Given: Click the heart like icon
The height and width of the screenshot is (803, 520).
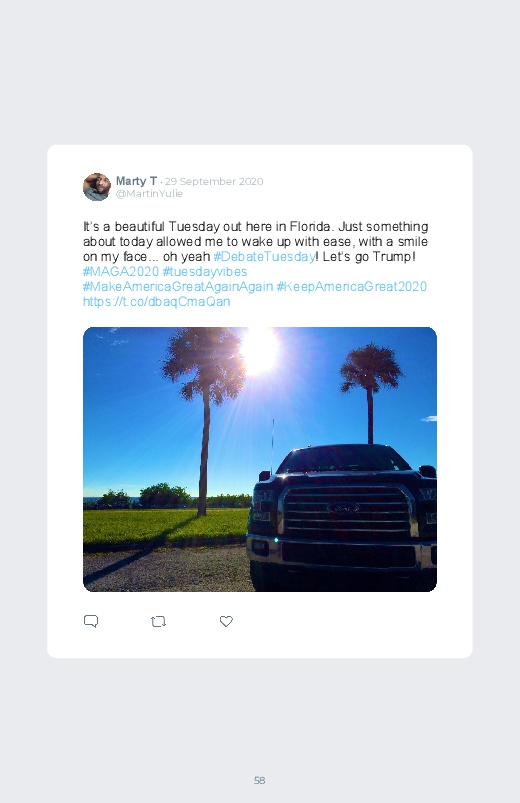Looking at the screenshot, I should tap(226, 621).
